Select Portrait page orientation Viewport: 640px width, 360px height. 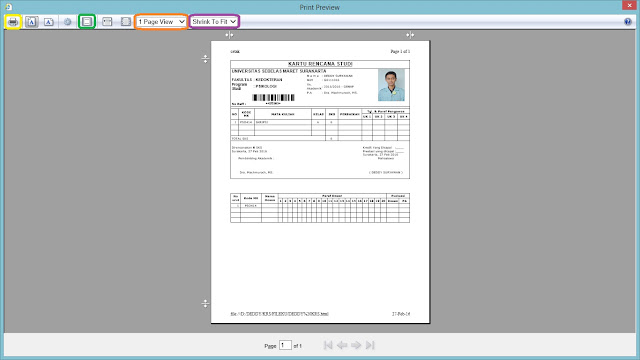pyautogui.click(x=31, y=22)
